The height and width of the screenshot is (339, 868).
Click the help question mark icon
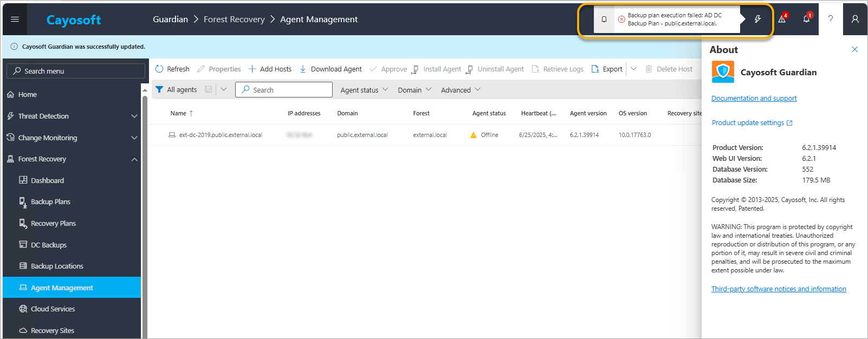(x=831, y=19)
